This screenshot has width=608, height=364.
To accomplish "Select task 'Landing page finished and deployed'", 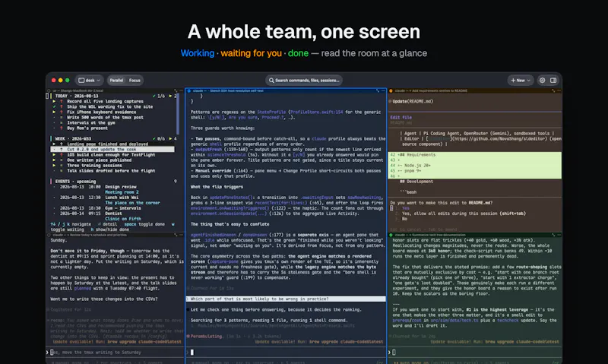I will point(107,144).
